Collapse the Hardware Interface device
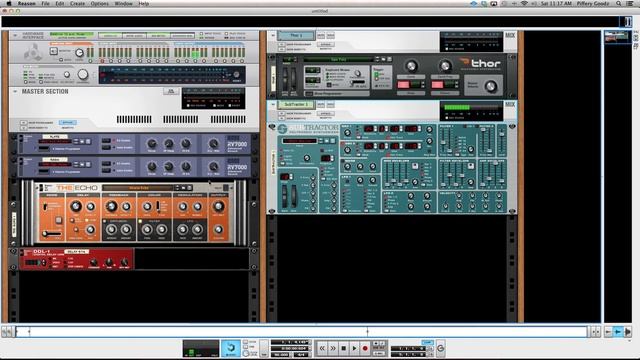 (x=15, y=36)
